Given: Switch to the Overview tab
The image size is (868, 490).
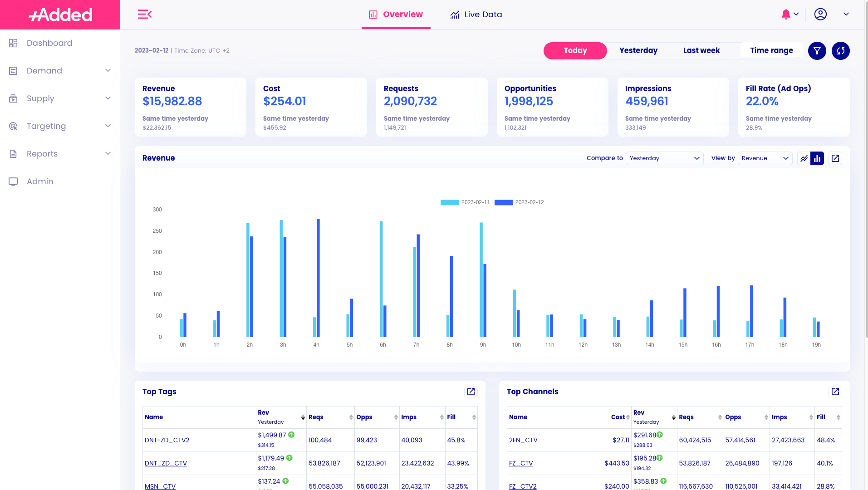Looking at the screenshot, I should (396, 15).
